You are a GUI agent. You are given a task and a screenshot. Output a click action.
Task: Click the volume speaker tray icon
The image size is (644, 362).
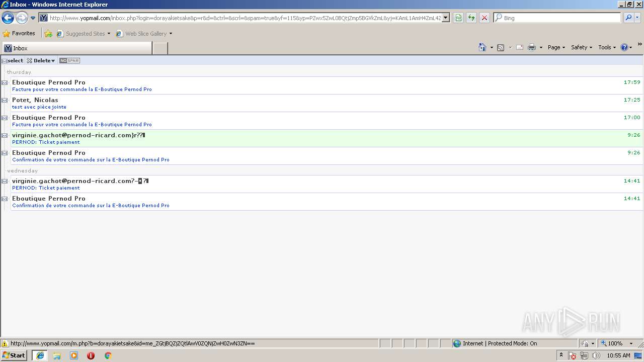point(596,355)
